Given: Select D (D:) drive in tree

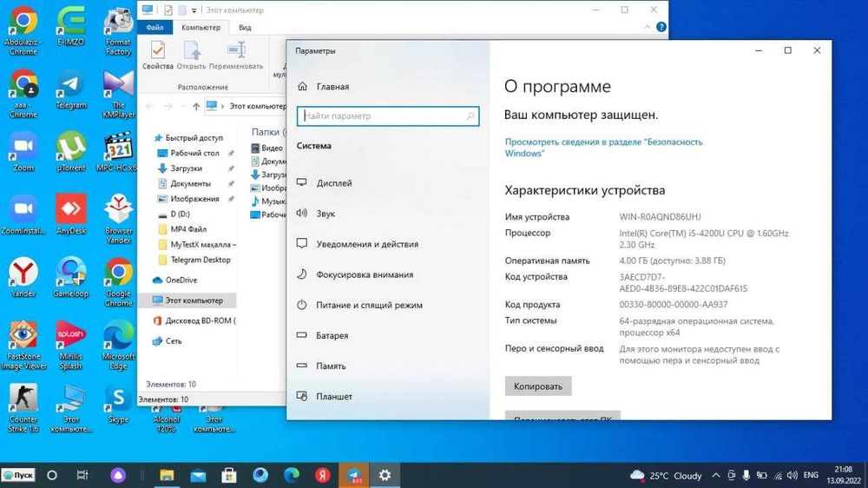Looking at the screenshot, I should coord(174,214).
